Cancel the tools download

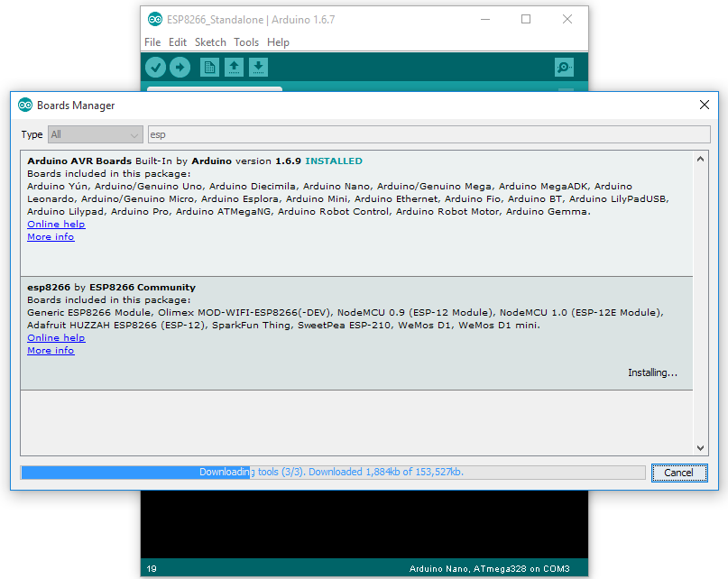pyautogui.click(x=679, y=473)
